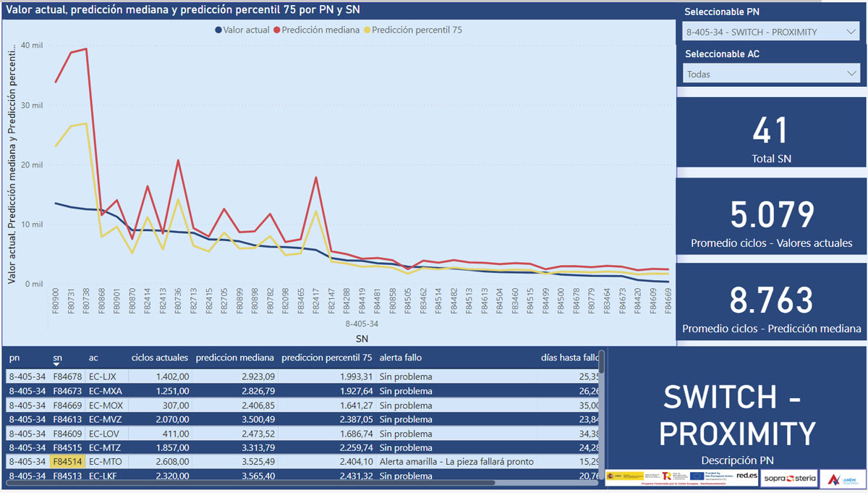This screenshot has height=493, width=868.
Task: Sort table by prediccion mediana header
Action: click(234, 358)
